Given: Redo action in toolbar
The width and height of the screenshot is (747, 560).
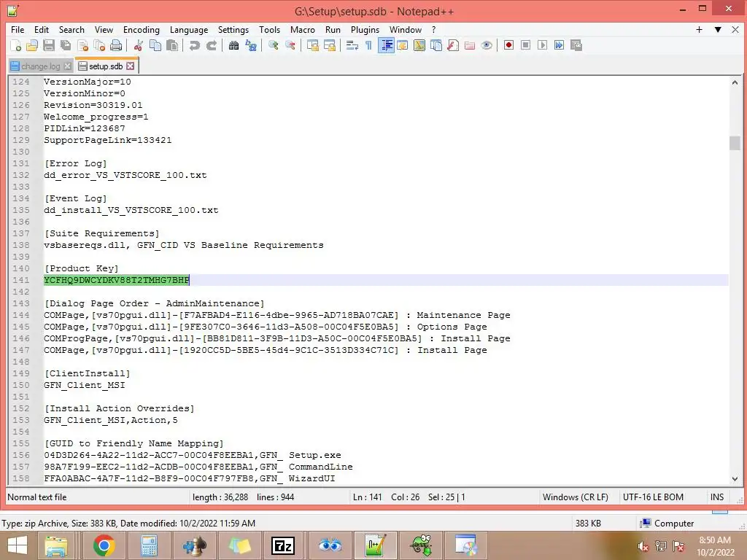Looking at the screenshot, I should [x=211, y=45].
